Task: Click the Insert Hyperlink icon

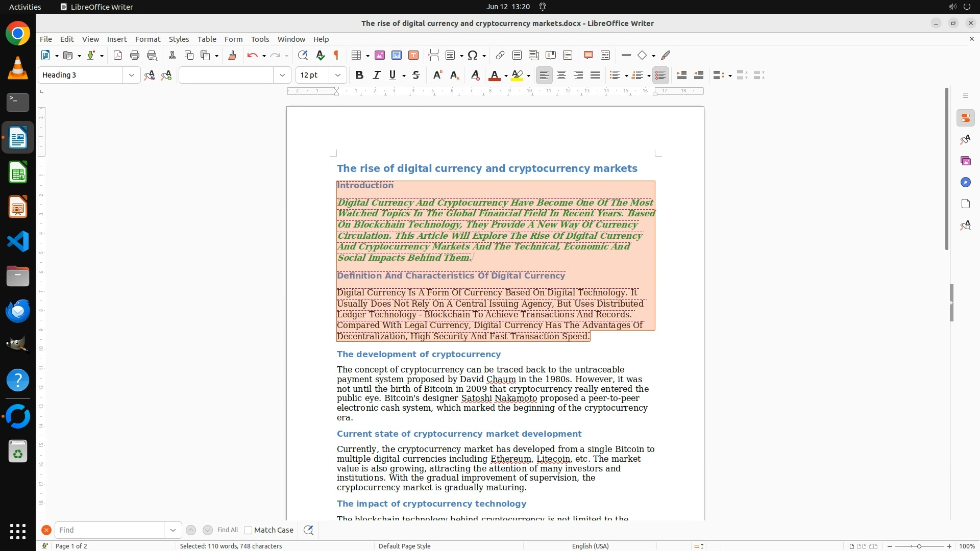Action: [x=500, y=55]
